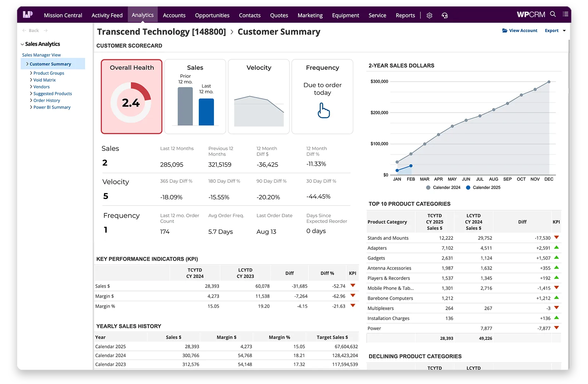Click the View Account folder icon

tap(505, 31)
